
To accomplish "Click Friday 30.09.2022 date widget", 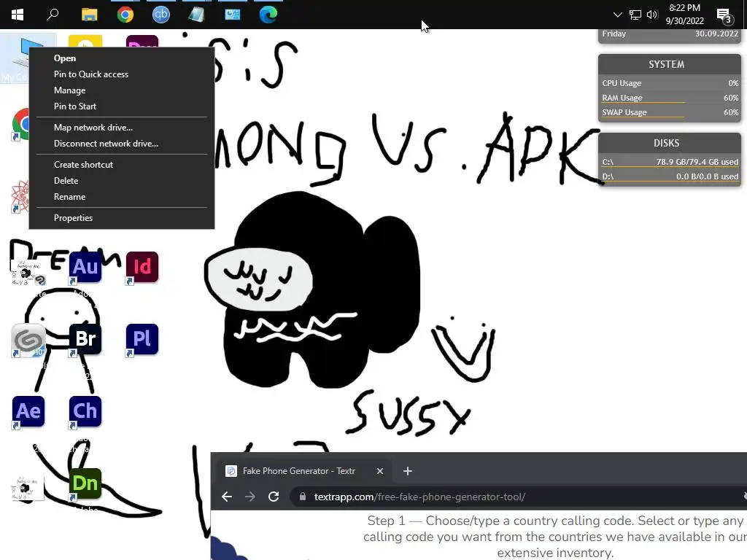I will [x=670, y=35].
